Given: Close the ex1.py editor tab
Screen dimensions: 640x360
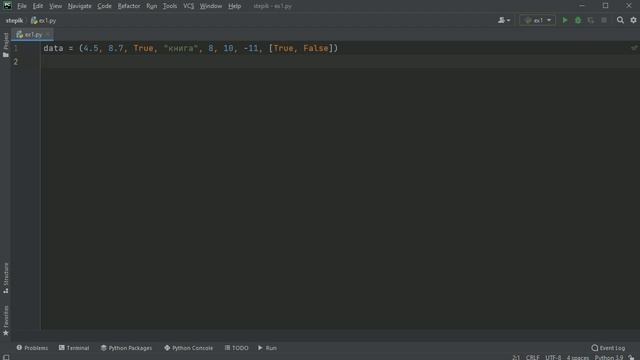Looking at the screenshot, I should [48, 35].
